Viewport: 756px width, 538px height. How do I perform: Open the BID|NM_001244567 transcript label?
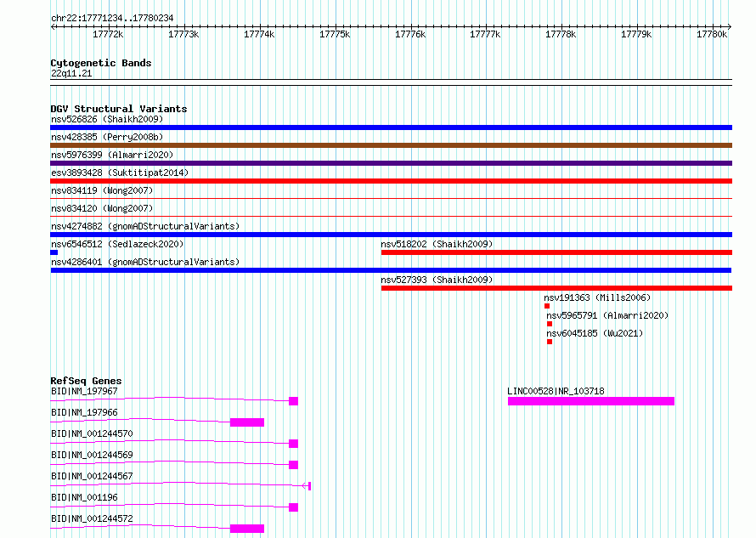92,476
